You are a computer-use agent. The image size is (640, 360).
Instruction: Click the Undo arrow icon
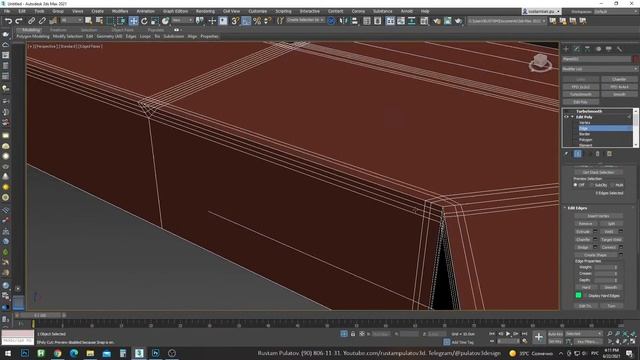[x=8, y=20]
